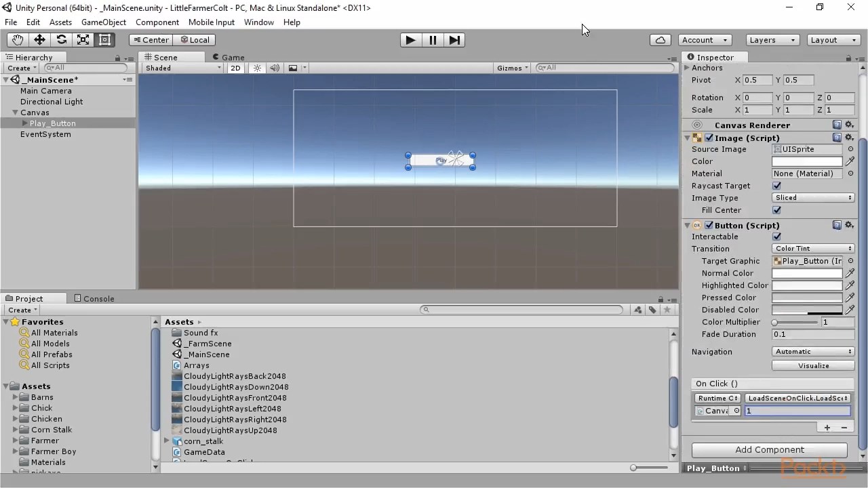This screenshot has height=488, width=868.
Task: Open the Hierarchy Create button
Action: [x=21, y=68]
